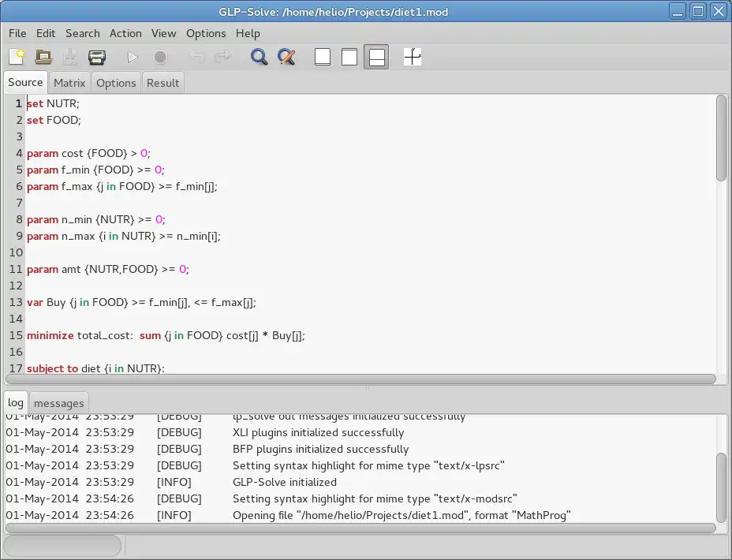Screen dimensions: 732x560
Task: Click the log pane horizontal scrollbar
Action: click(360, 528)
